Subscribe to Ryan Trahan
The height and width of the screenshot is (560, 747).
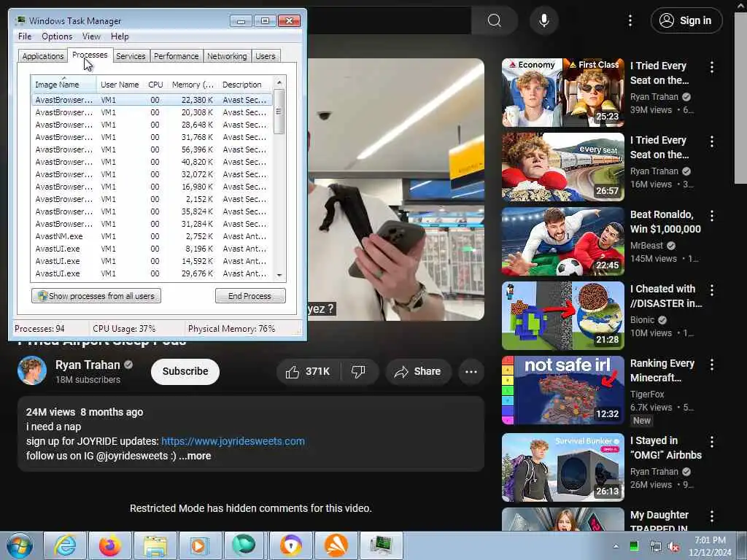[185, 371]
